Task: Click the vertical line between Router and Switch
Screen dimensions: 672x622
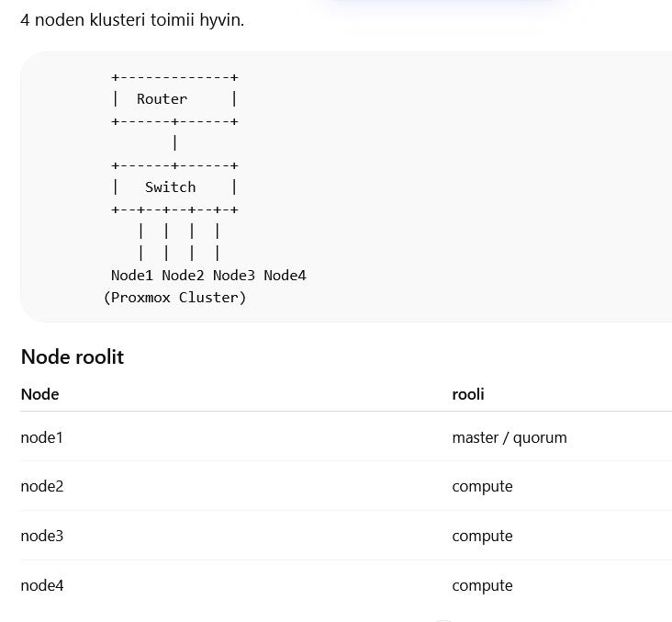Action: [x=174, y=143]
